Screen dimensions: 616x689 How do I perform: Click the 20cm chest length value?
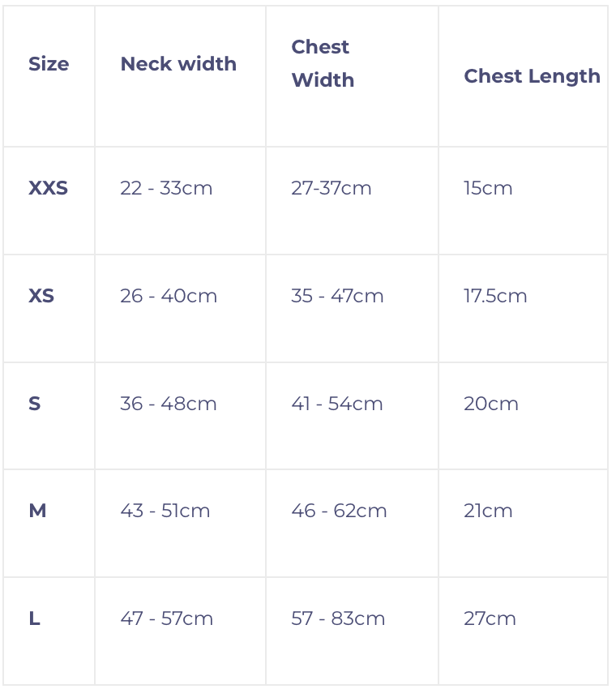point(491,404)
